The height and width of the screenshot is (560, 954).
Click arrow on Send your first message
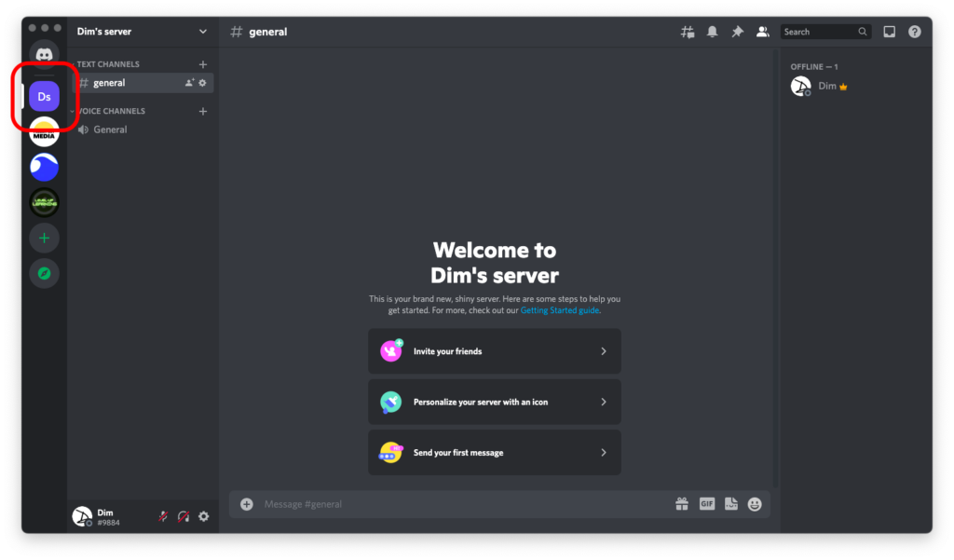604,452
